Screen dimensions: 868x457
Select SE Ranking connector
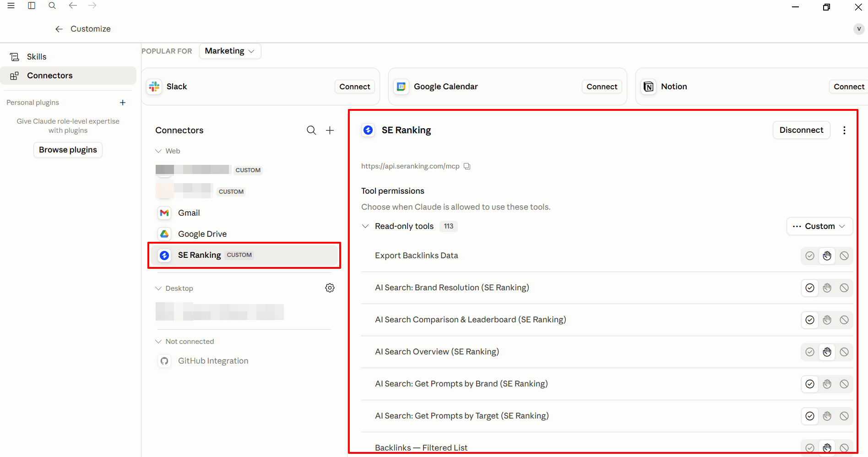click(244, 255)
